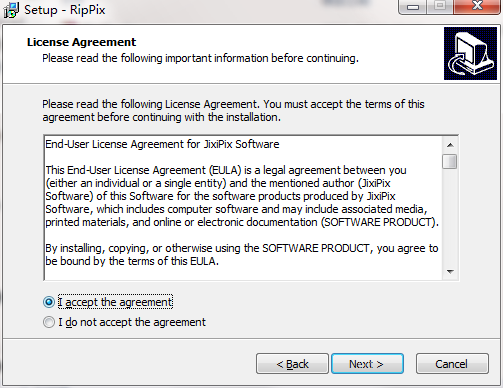The height and width of the screenshot is (388, 503).
Task: Close the Setup - RipPix window
Action: (x=477, y=7)
